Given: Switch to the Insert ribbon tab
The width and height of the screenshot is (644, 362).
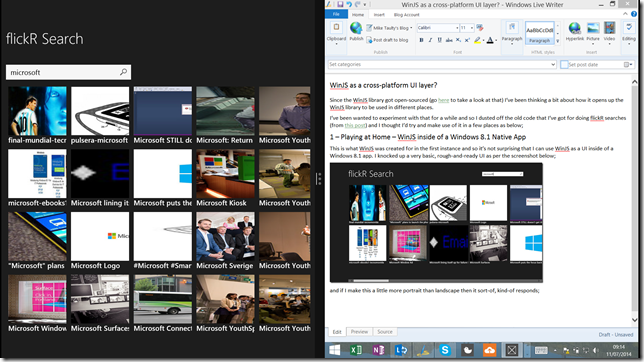Looking at the screenshot, I should [379, 14].
